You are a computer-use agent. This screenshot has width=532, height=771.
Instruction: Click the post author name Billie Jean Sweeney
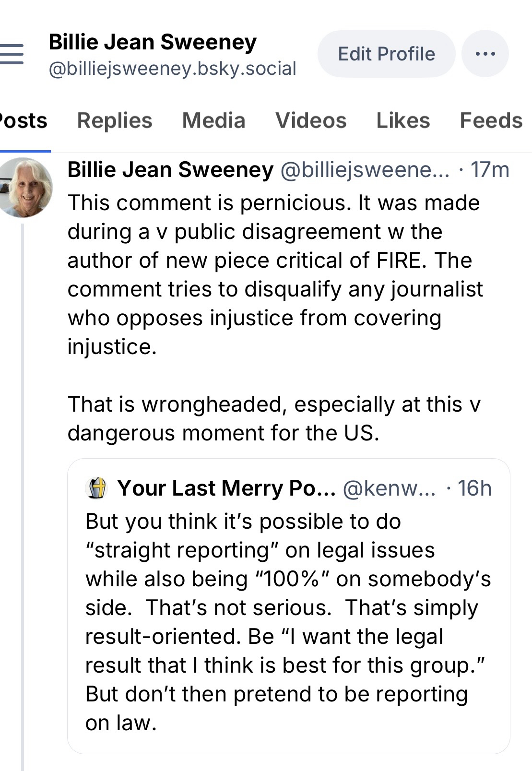170,170
